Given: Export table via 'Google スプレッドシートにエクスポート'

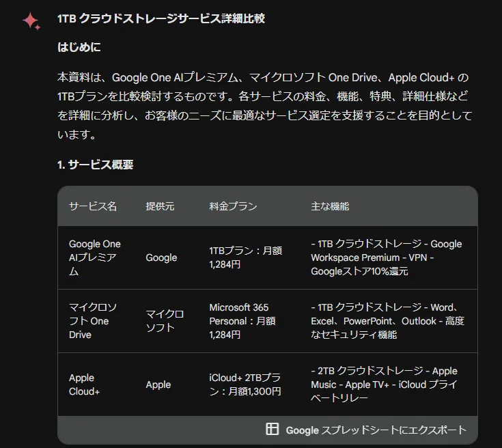Looking at the screenshot, I should tap(366, 430).
